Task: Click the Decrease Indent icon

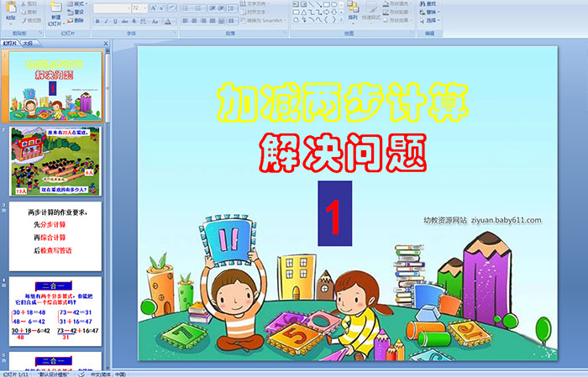Action: (x=213, y=8)
